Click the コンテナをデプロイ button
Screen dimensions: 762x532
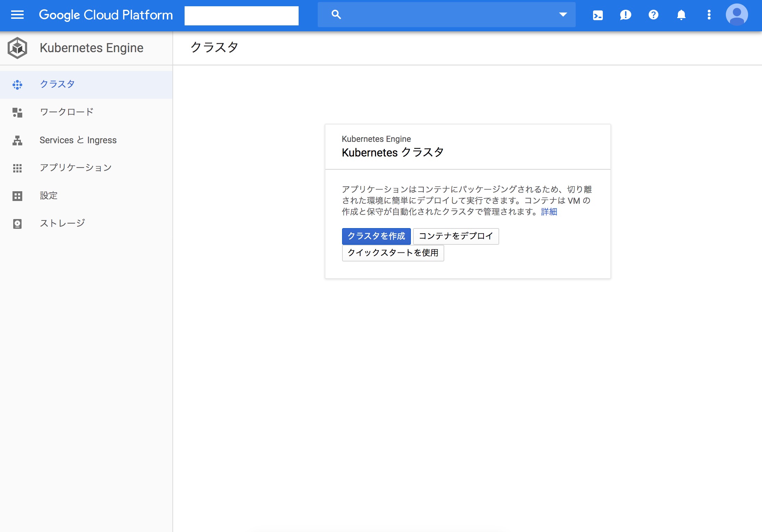[x=455, y=236]
